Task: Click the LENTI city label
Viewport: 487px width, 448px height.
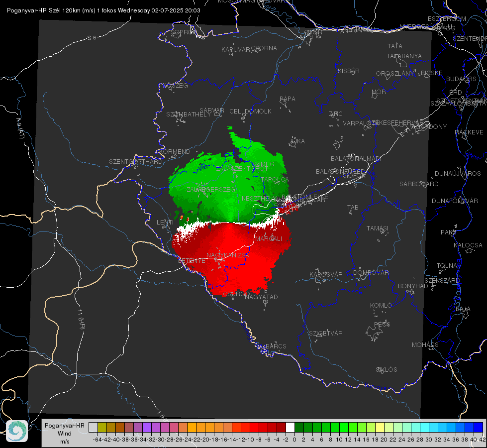Action: (x=165, y=223)
